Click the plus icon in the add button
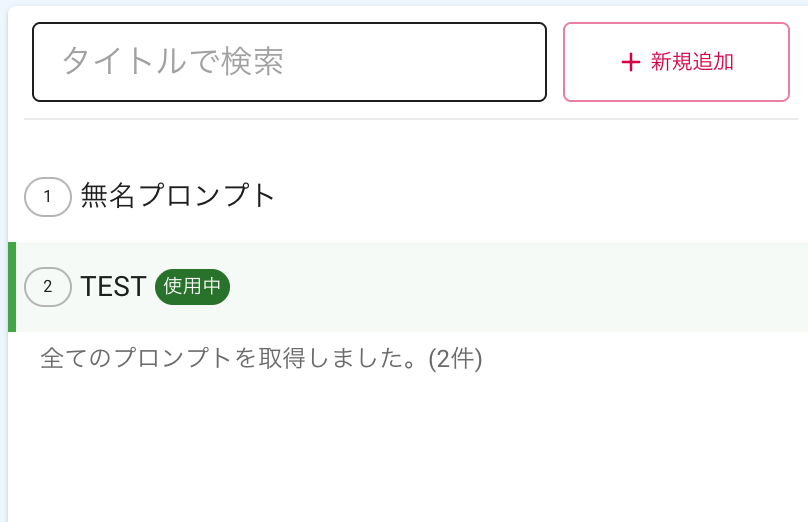 630,63
